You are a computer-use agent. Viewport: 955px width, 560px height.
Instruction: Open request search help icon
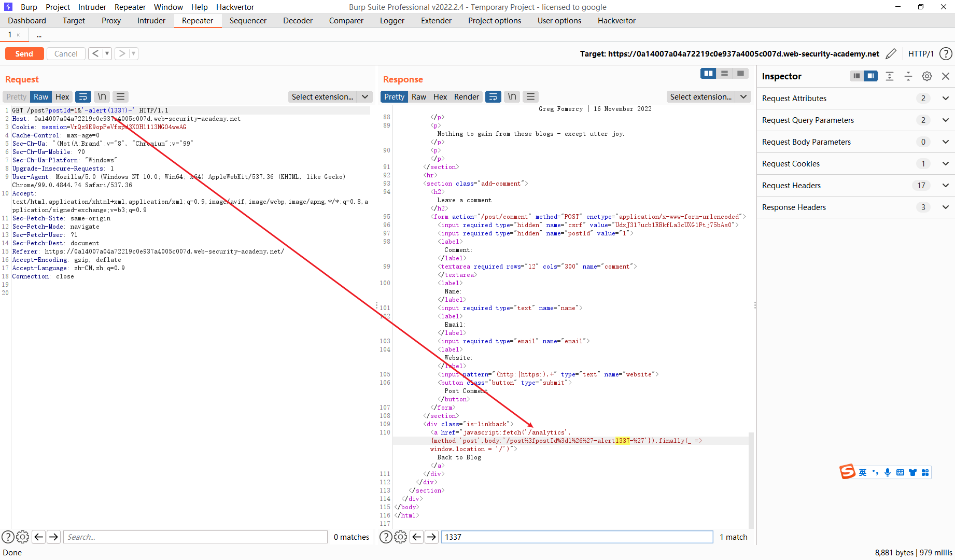point(8,537)
